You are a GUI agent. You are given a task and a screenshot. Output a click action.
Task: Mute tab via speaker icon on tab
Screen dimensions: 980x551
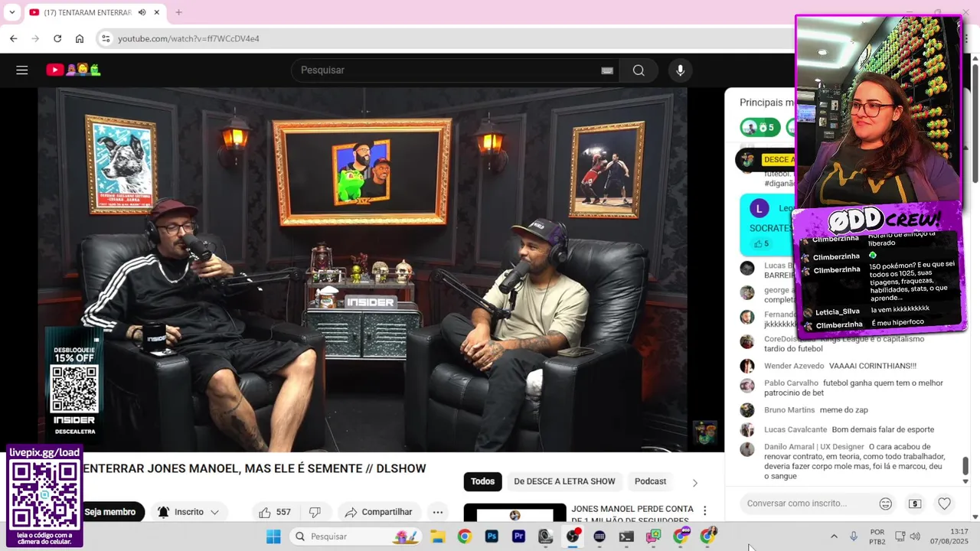142,12
